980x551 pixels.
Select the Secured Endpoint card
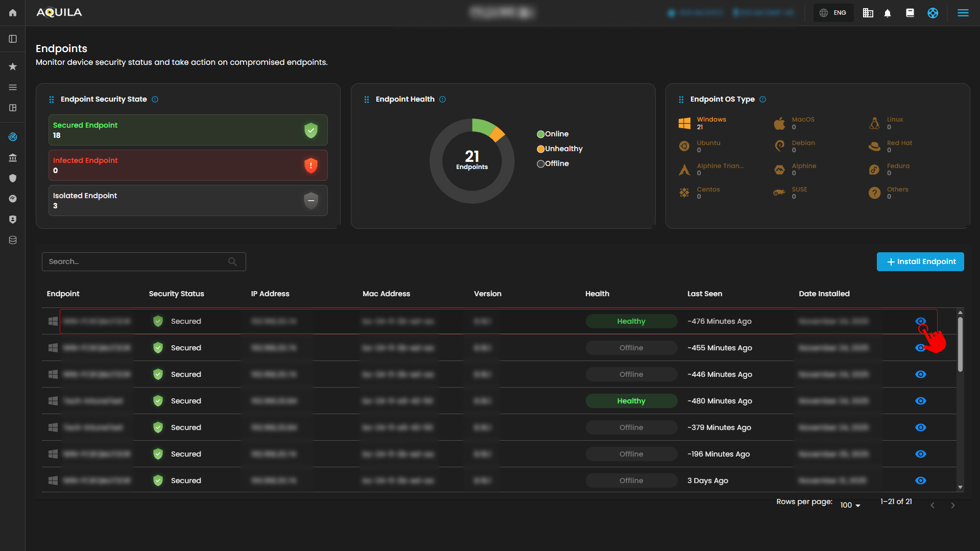pos(188,130)
